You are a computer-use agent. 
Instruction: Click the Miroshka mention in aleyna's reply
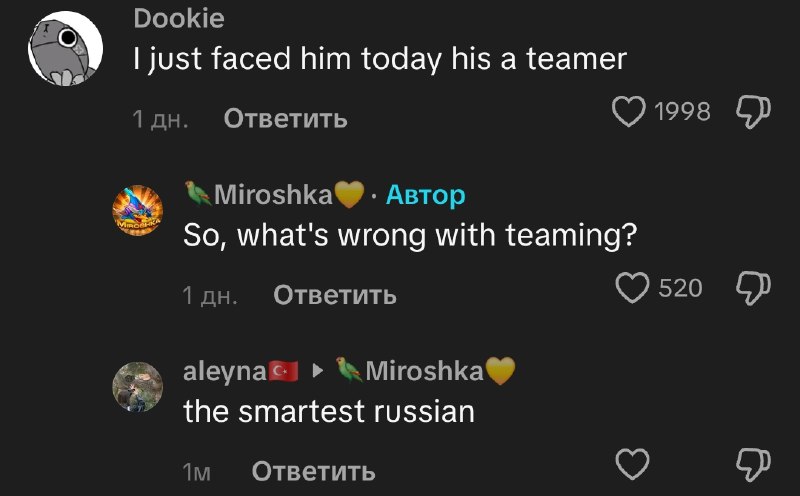(425, 371)
